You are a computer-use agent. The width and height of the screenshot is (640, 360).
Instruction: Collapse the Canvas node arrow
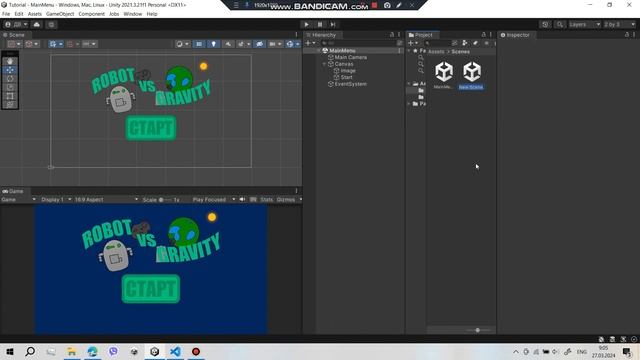325,64
